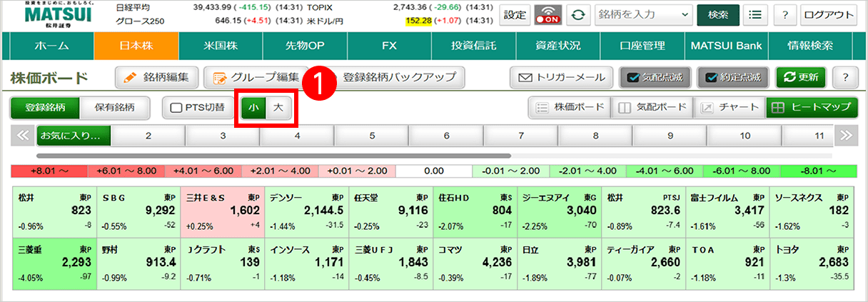Screen dimensions: 868x302
Task: Open the 資産状況 tab
Action: pos(557,46)
